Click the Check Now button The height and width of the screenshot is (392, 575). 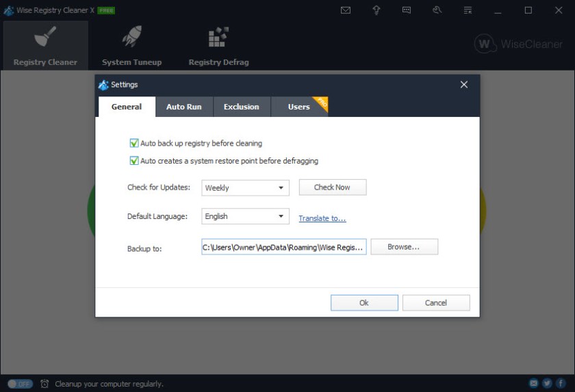(x=333, y=187)
